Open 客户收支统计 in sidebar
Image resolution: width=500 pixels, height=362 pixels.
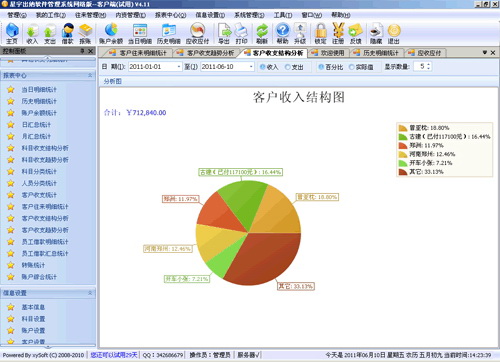tap(39, 195)
